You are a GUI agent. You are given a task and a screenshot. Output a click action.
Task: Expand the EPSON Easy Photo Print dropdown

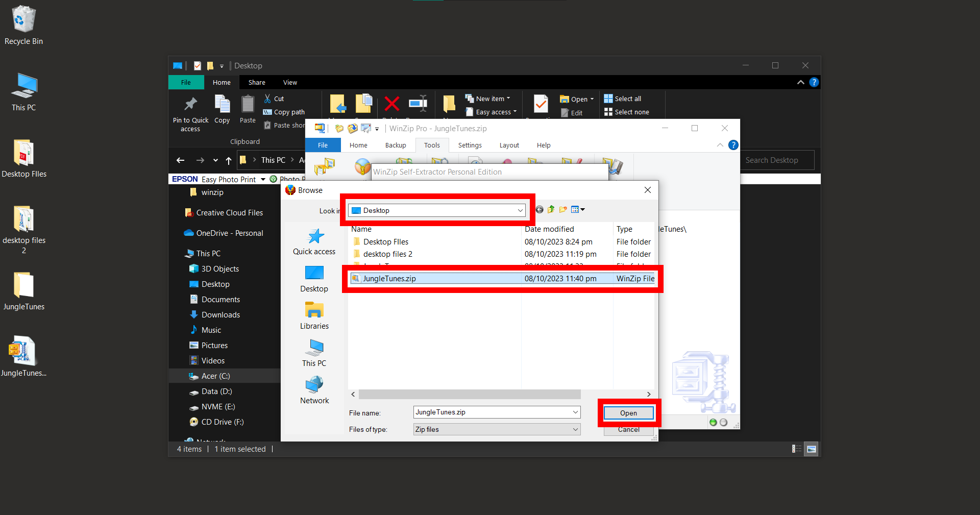[x=262, y=179]
